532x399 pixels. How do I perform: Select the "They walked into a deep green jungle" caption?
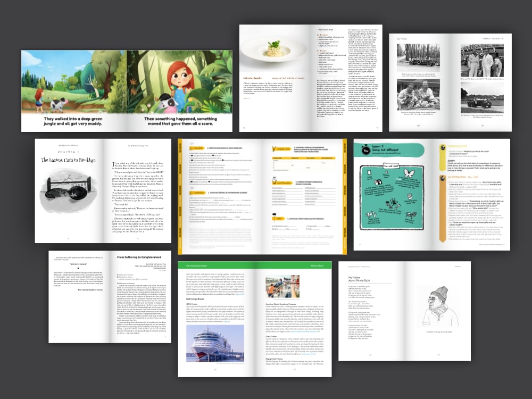(73, 121)
